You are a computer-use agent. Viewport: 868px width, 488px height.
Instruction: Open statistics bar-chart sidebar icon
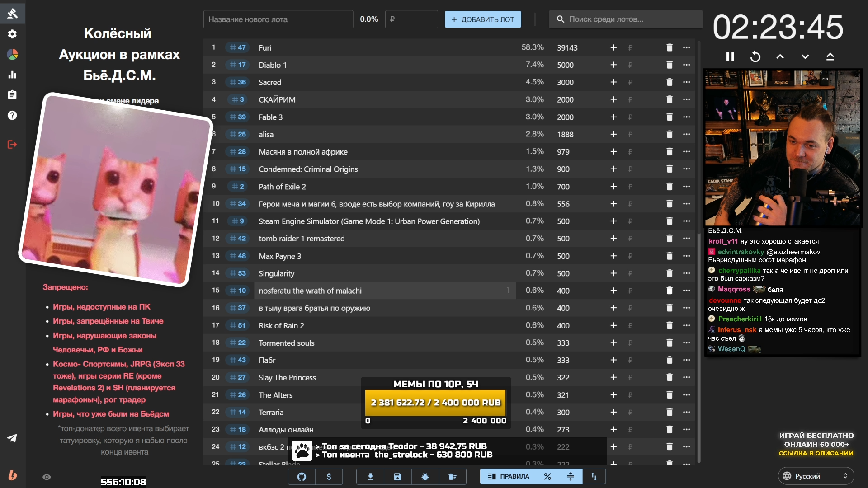12,75
